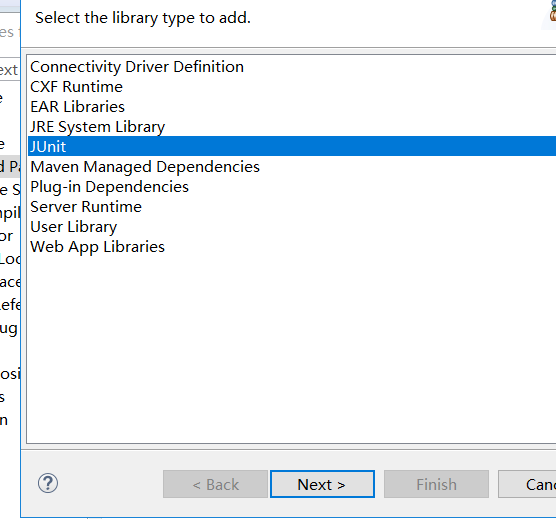Click the help question mark icon
The image size is (556, 519).
[x=48, y=483]
